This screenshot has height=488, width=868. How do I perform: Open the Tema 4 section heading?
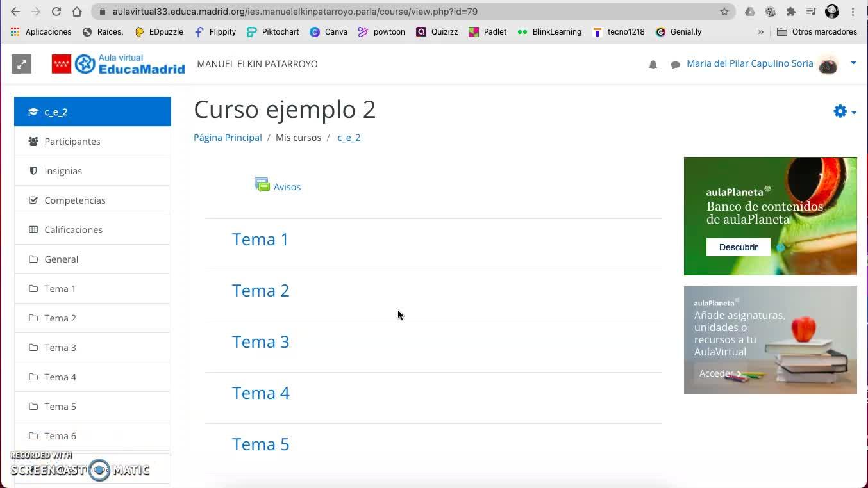pos(261,393)
